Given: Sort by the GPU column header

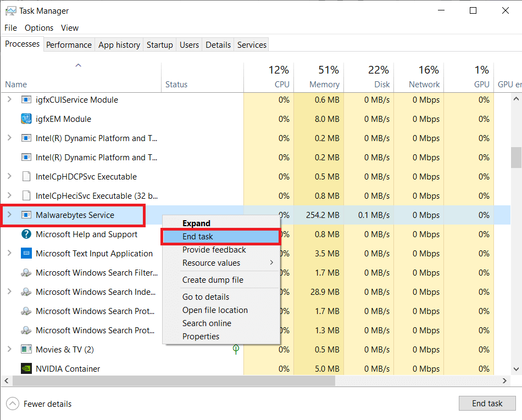Looking at the screenshot, I should (469, 77).
